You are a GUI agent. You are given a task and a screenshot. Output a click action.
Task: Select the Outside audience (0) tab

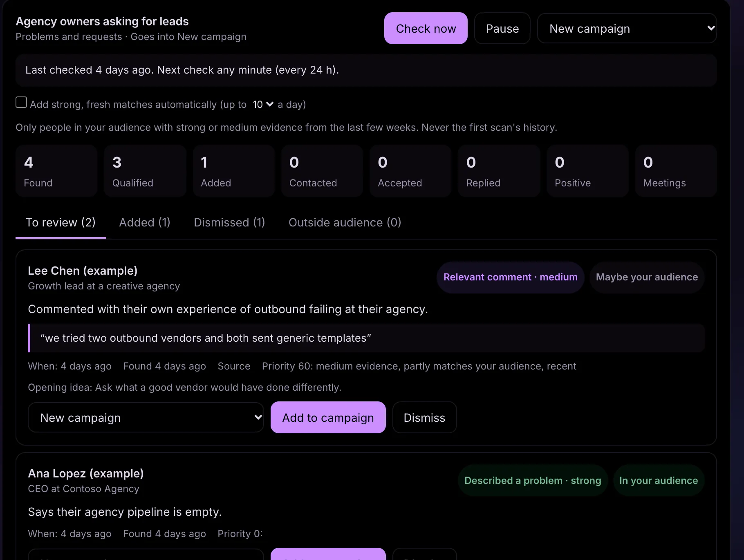[x=345, y=222]
